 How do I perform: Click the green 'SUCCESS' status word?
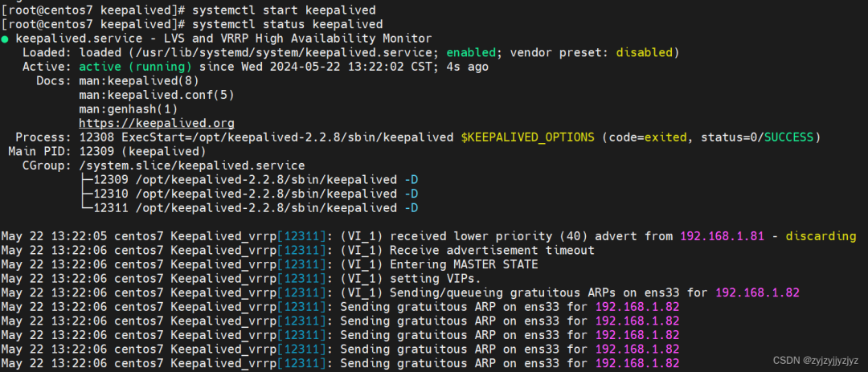[789, 137]
